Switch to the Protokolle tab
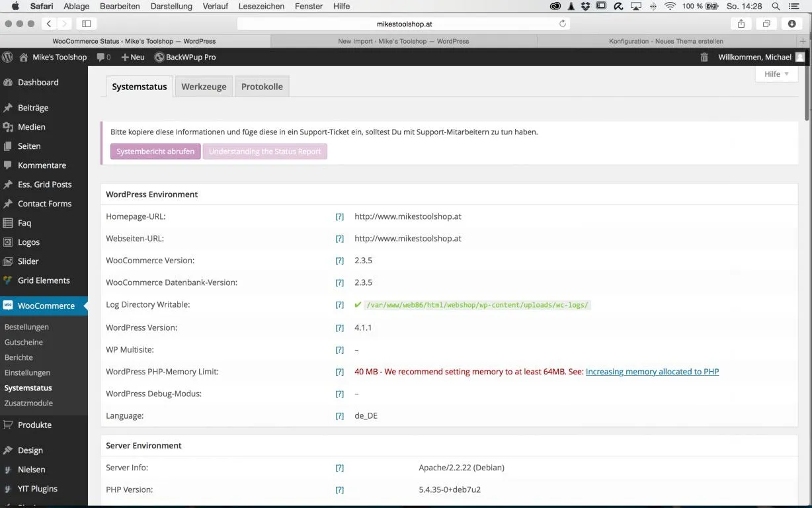812x508 pixels. [262, 87]
